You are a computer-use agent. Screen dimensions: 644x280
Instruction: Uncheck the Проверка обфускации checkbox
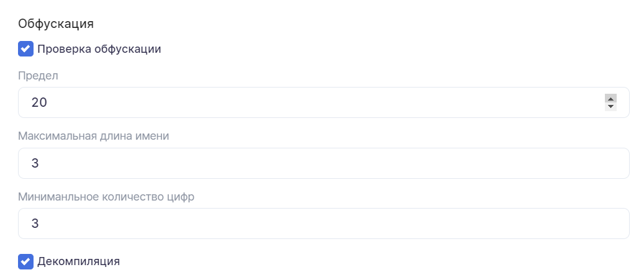[25, 49]
